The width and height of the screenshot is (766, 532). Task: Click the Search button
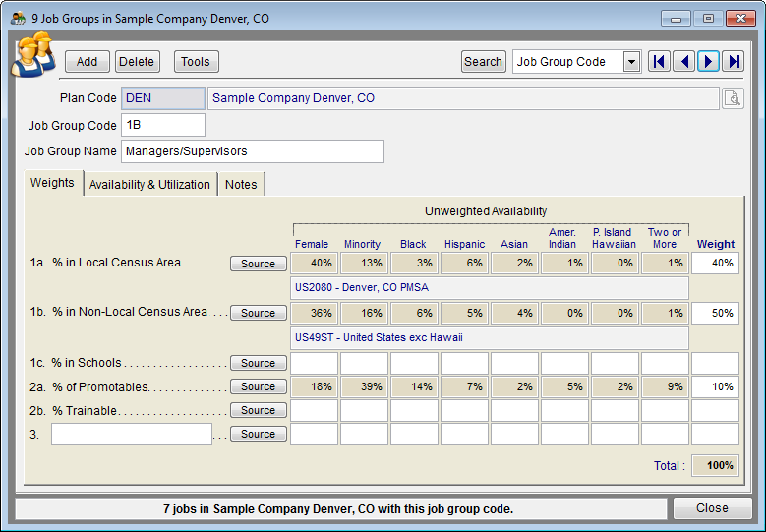pos(483,62)
